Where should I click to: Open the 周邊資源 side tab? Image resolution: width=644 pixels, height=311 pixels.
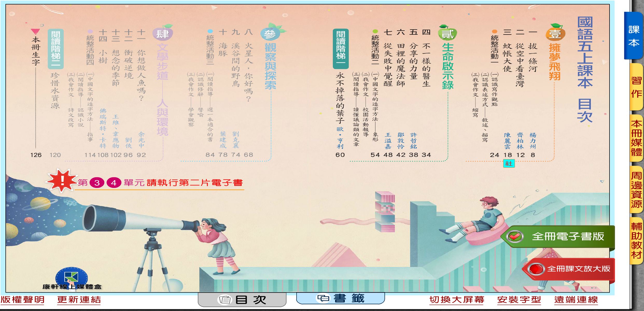636,189
